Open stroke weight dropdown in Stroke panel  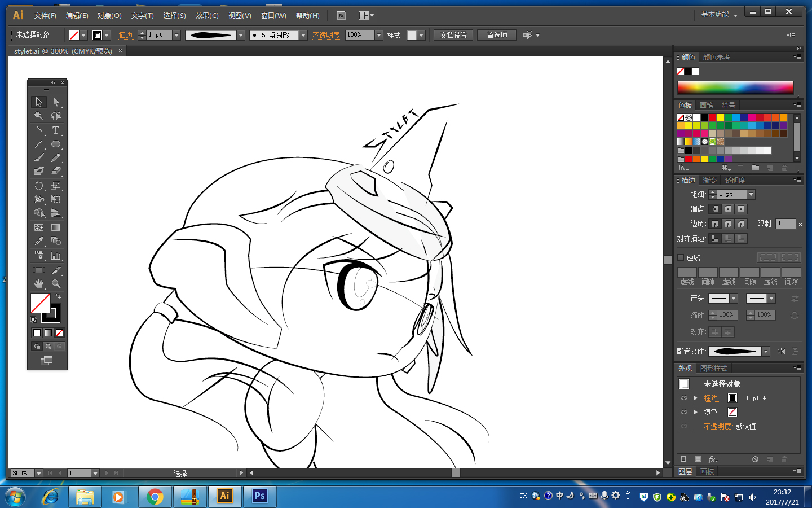coord(751,194)
